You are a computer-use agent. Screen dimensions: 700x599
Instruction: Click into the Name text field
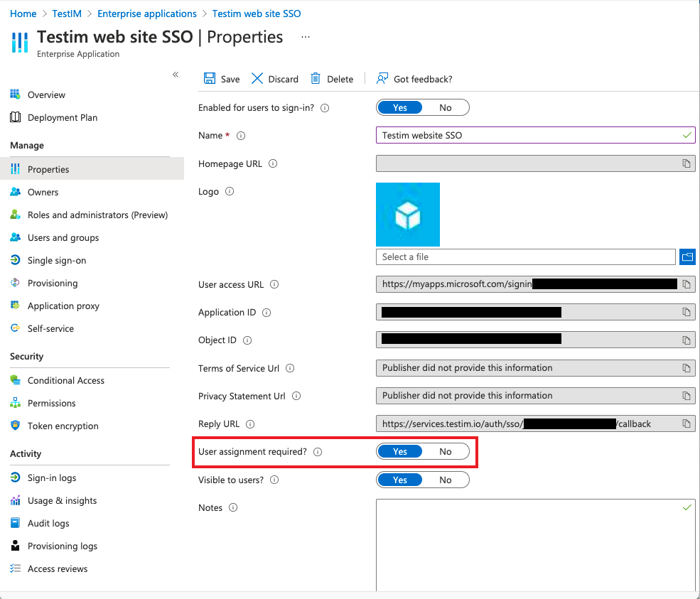coord(526,135)
